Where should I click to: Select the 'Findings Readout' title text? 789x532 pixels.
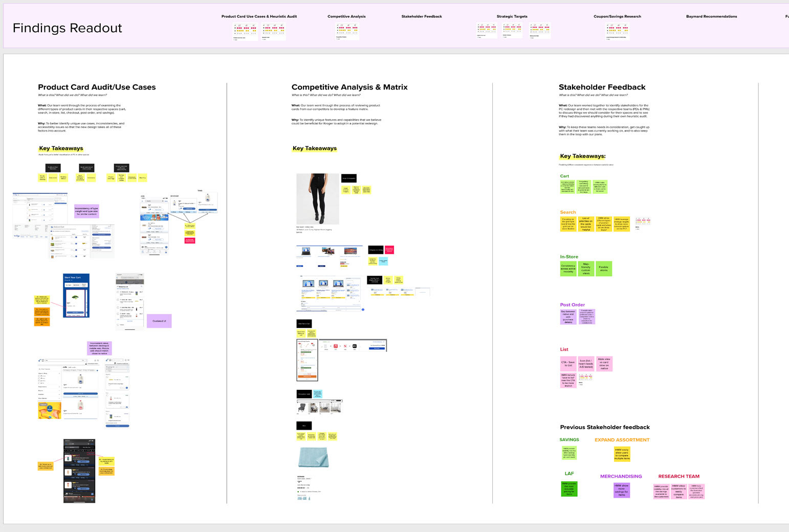[67, 28]
